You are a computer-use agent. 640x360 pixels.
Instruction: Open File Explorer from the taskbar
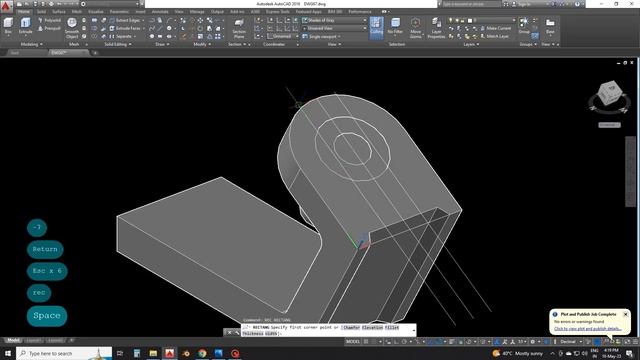pos(153,353)
